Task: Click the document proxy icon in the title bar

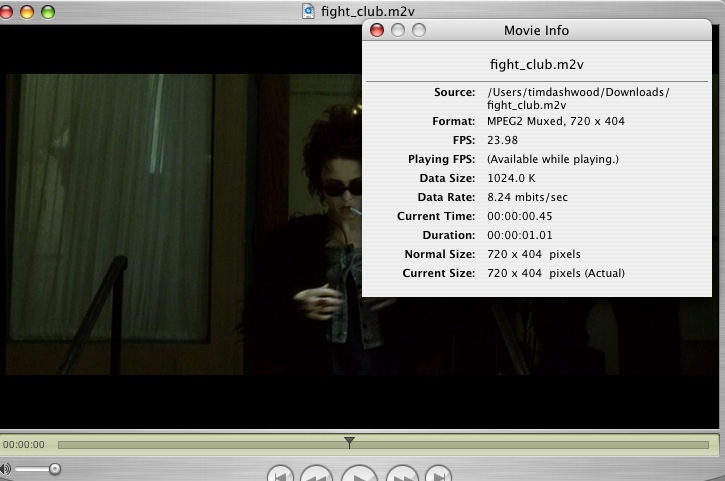Action: 308,11
